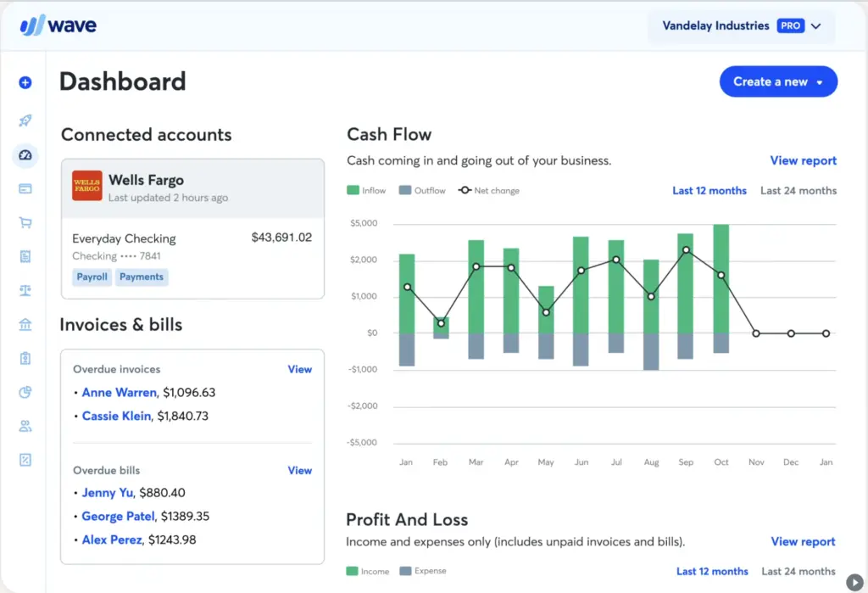The image size is (868, 593).
Task: Click the people icon in sidebar
Action: click(25, 426)
